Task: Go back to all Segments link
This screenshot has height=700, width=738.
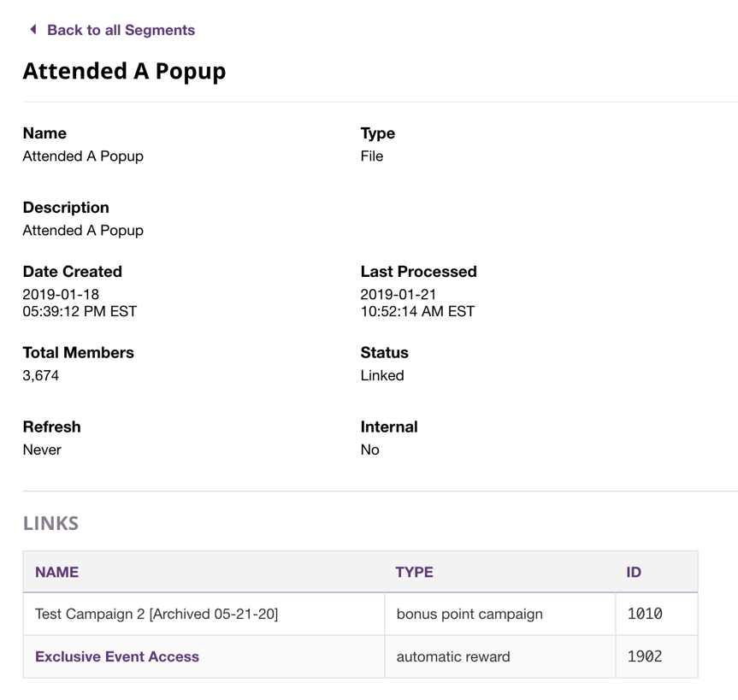Action: pos(121,30)
